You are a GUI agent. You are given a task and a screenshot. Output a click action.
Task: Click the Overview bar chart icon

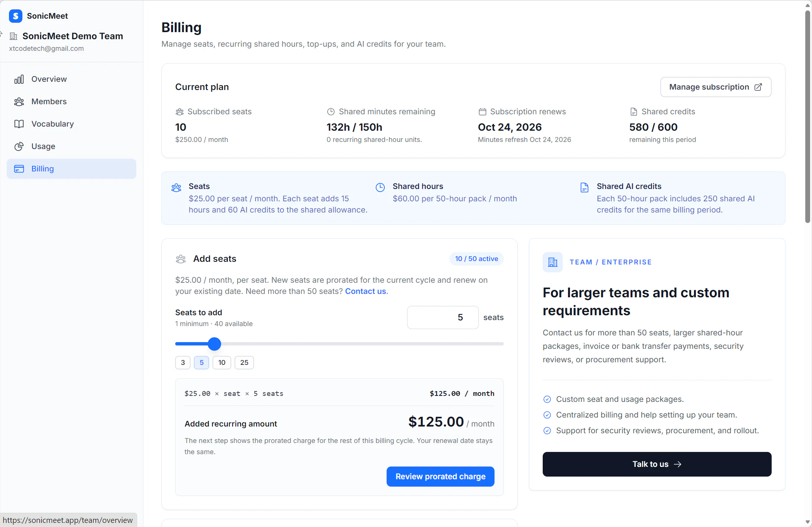pyautogui.click(x=19, y=79)
